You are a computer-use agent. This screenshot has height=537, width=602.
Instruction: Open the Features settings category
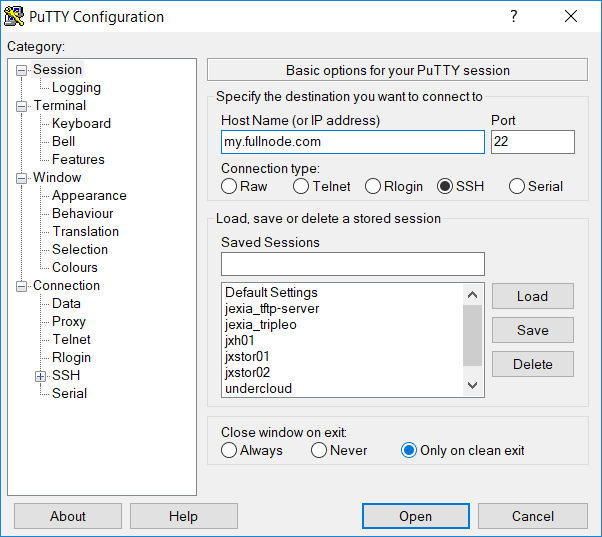coord(78,160)
